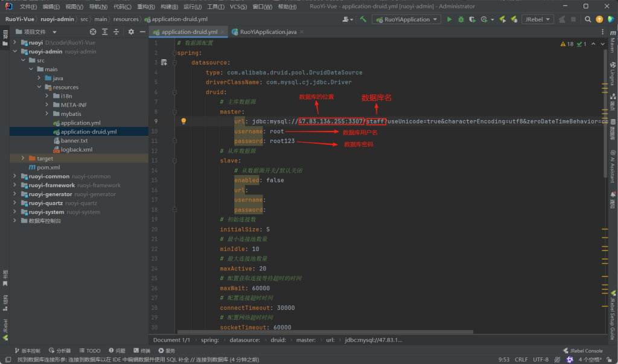This screenshot has height=364, width=618.
Task: Open JRebel Console tool window
Action: (x=583, y=351)
